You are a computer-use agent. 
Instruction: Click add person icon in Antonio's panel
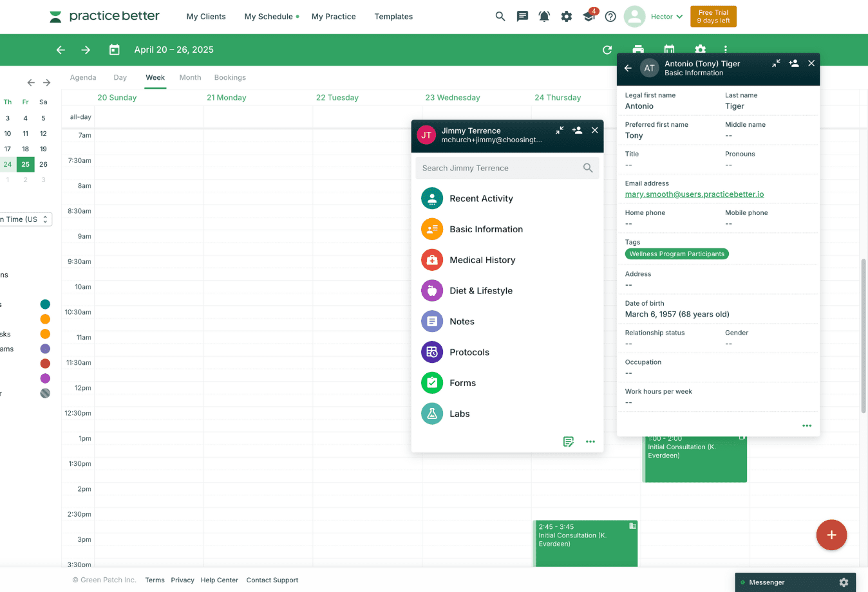tap(793, 64)
